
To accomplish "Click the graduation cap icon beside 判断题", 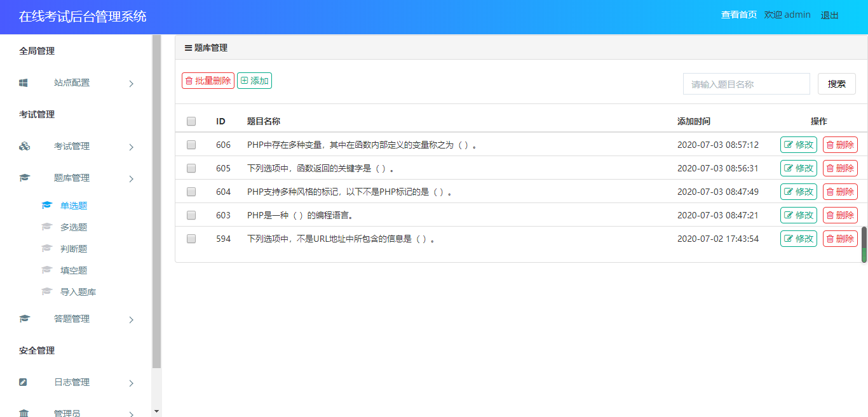I will (46, 248).
